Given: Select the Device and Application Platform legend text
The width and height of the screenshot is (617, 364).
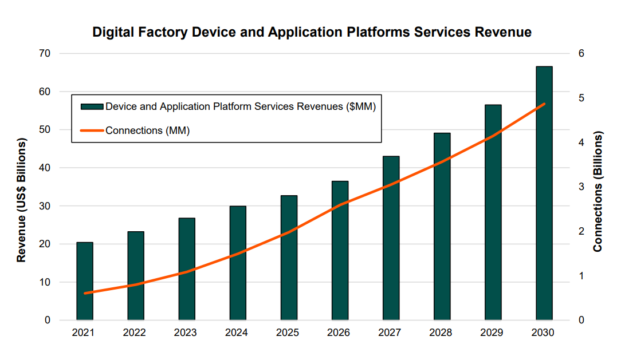Looking at the screenshot, I should click(241, 106).
